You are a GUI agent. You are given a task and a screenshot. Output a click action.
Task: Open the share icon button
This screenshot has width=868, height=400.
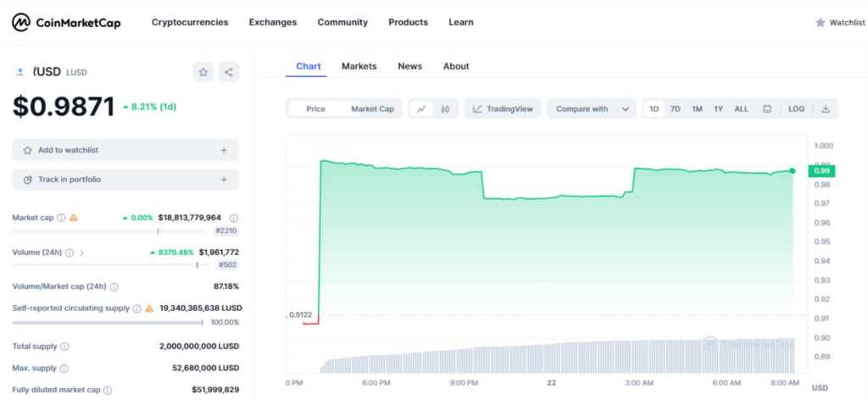(229, 72)
